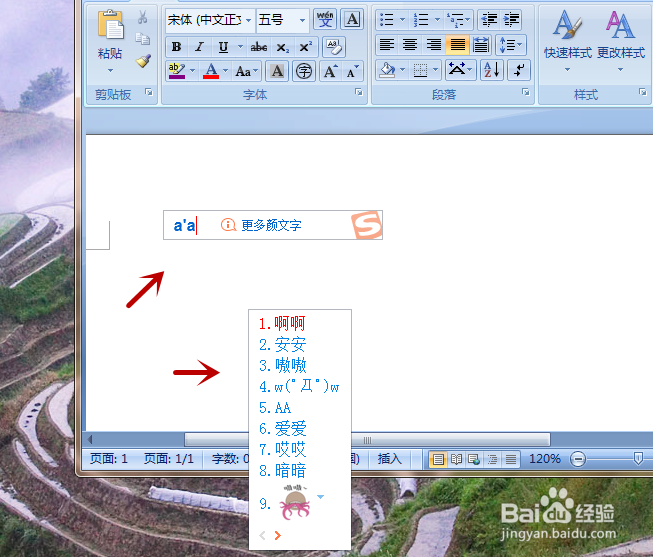
Task: Select the candidate 9 emoticon picture
Action: tap(295, 503)
